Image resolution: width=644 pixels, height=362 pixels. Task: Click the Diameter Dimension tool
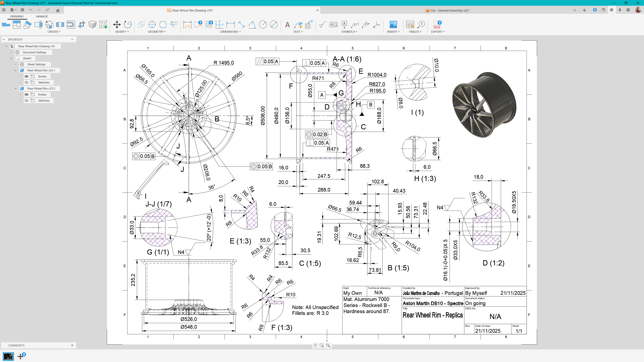274,24
